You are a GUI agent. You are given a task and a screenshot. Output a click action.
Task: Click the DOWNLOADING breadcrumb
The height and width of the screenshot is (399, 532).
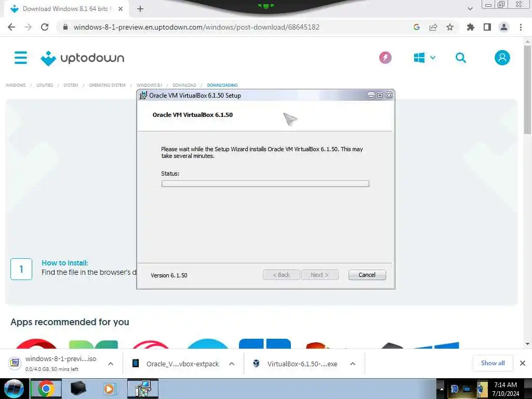pyautogui.click(x=222, y=85)
